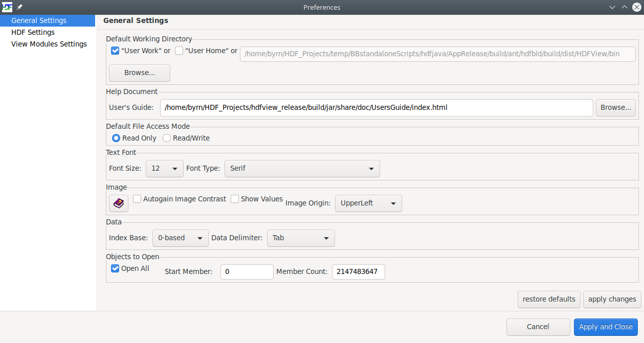Expand the Font Type Serif dropdown
Image resolution: width=644 pixels, height=343 pixels.
[x=302, y=168]
